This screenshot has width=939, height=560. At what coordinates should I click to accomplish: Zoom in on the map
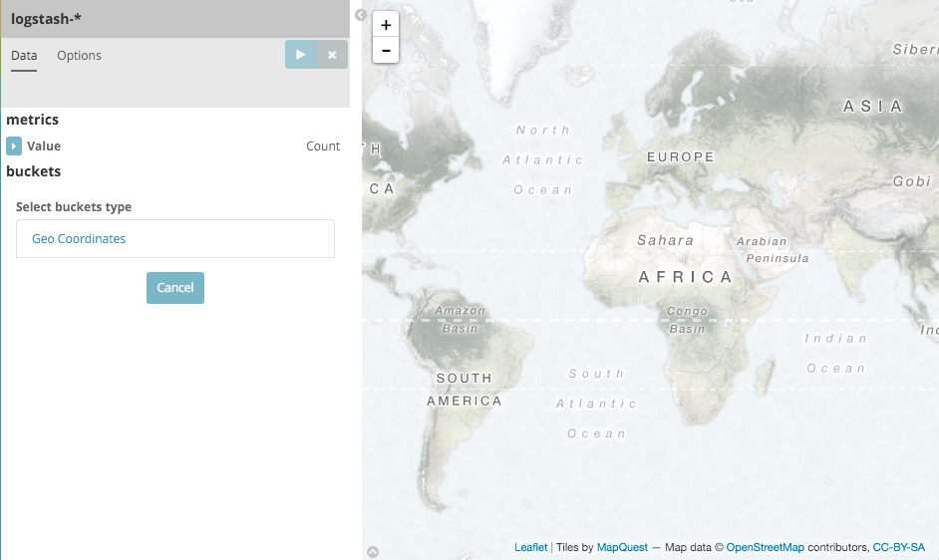[x=386, y=26]
